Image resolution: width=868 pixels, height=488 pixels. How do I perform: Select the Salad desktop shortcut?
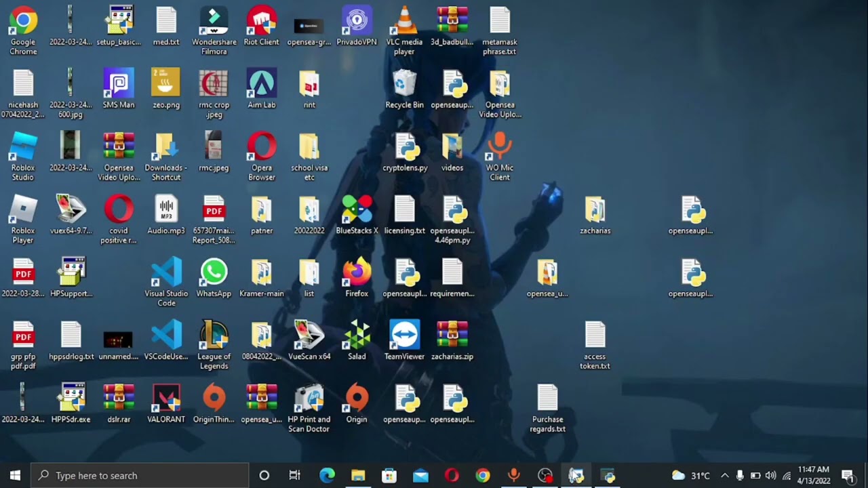[x=357, y=340]
